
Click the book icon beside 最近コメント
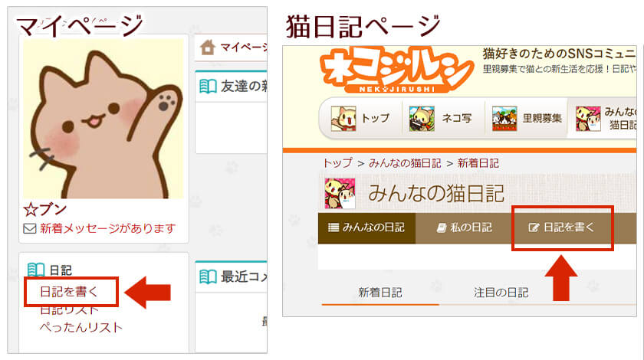tap(208, 277)
